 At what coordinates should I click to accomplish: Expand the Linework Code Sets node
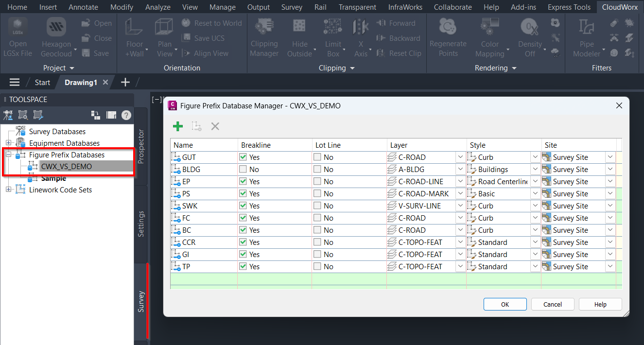(8, 190)
